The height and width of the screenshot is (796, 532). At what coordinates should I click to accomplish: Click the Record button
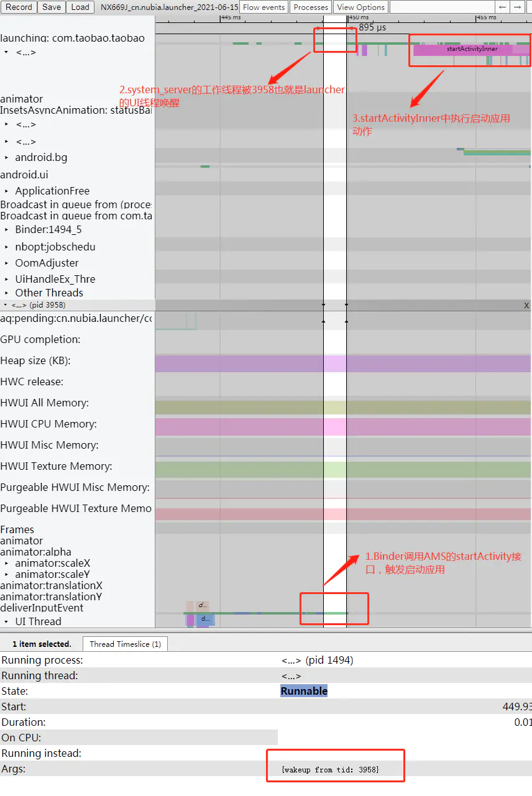19,7
